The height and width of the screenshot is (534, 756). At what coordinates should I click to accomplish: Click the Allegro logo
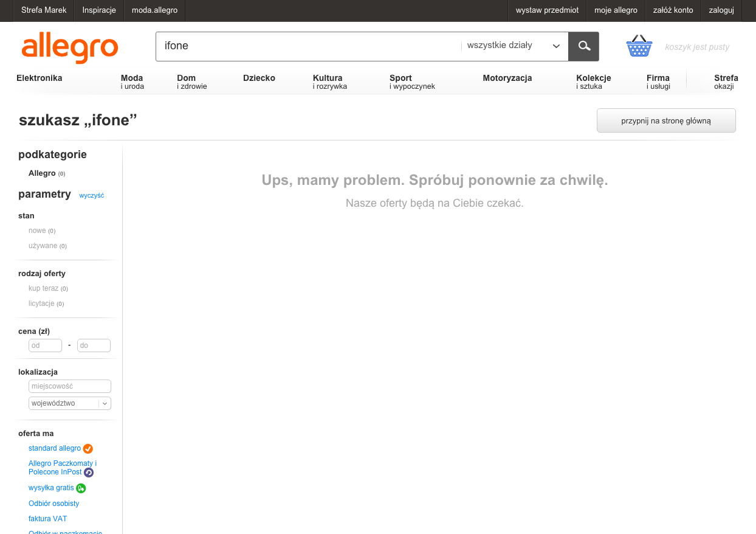(x=69, y=47)
